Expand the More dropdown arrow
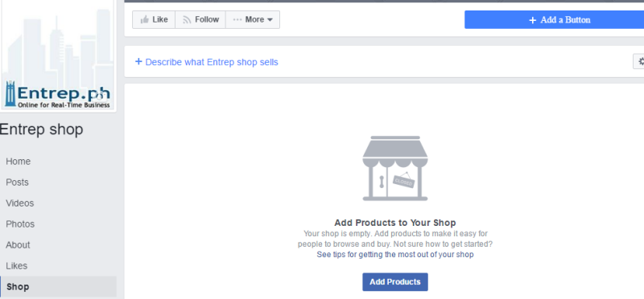This screenshot has height=299, width=644. coord(270,19)
